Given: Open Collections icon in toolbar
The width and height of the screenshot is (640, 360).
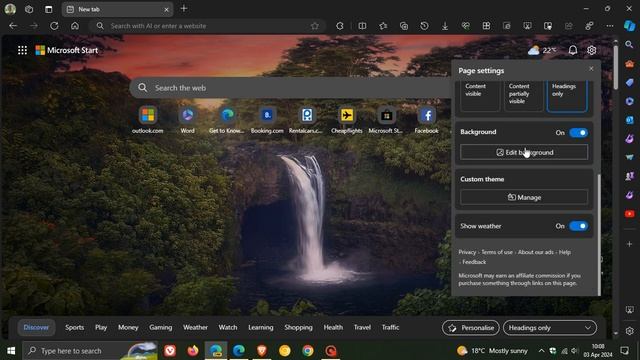Looking at the screenshot, I should (x=404, y=26).
